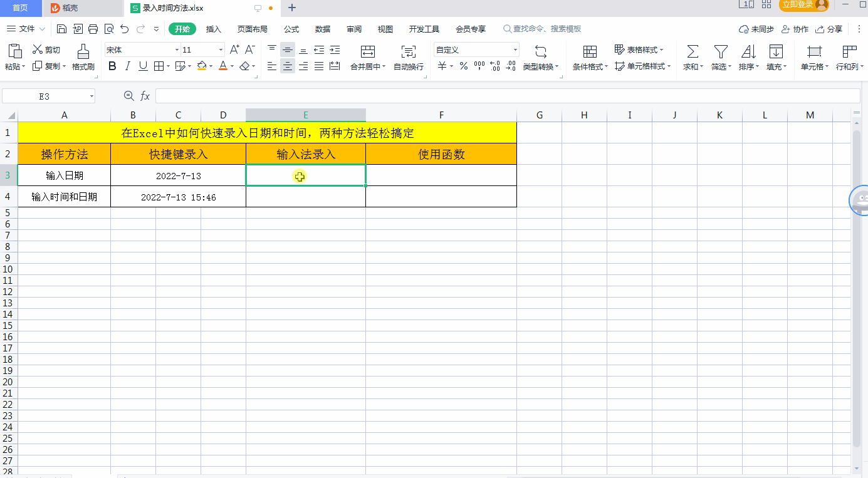Toggle Bold formatting
Image resolution: width=868 pixels, height=478 pixels.
(x=113, y=66)
